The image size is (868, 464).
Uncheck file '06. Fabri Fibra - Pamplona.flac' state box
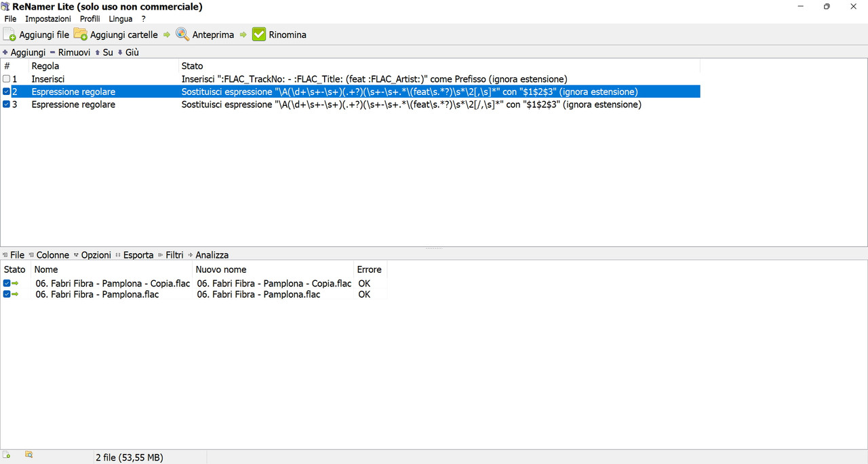click(x=7, y=294)
